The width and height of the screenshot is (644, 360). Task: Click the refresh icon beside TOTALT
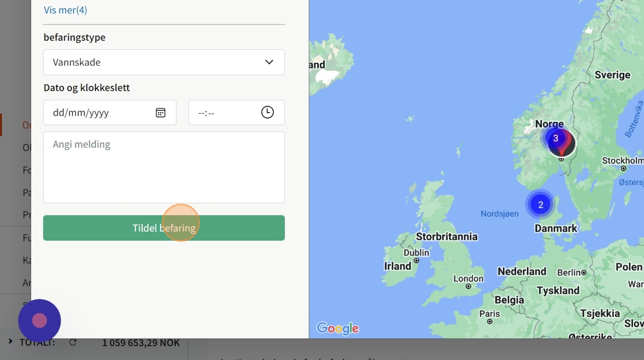click(x=73, y=342)
